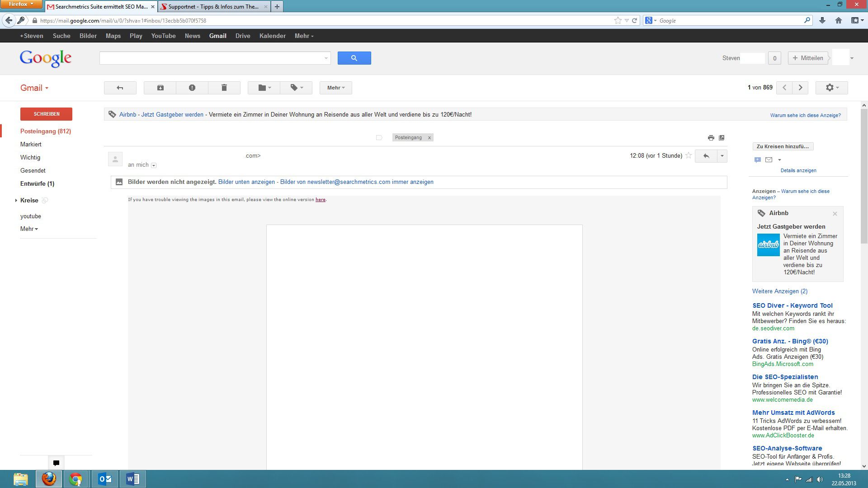
Task: Click the SCHREIBEN compose button
Action: (46, 114)
